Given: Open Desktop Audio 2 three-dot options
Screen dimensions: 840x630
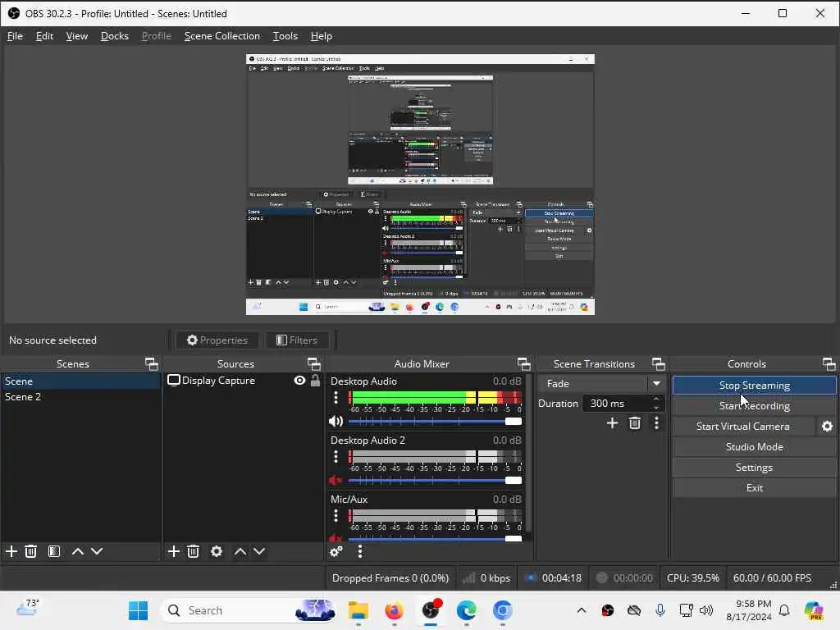Looking at the screenshot, I should pos(336,456).
